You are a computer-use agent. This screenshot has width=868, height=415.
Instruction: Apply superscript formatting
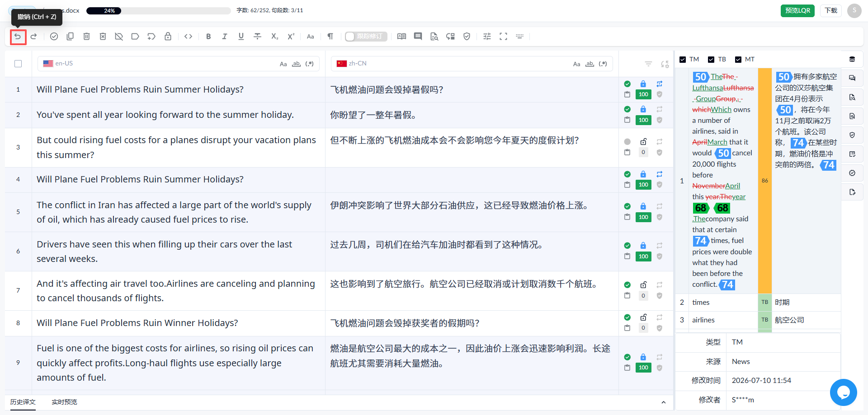291,37
